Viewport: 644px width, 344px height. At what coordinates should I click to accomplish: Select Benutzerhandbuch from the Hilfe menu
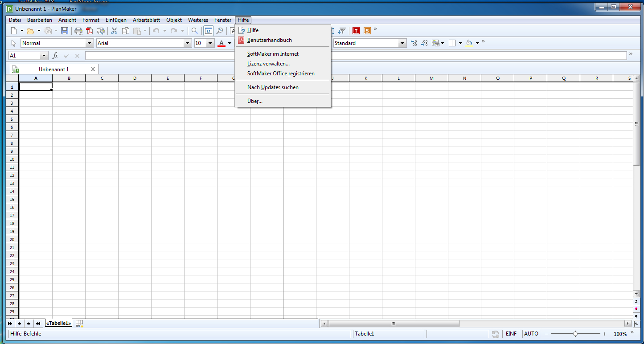283,40
